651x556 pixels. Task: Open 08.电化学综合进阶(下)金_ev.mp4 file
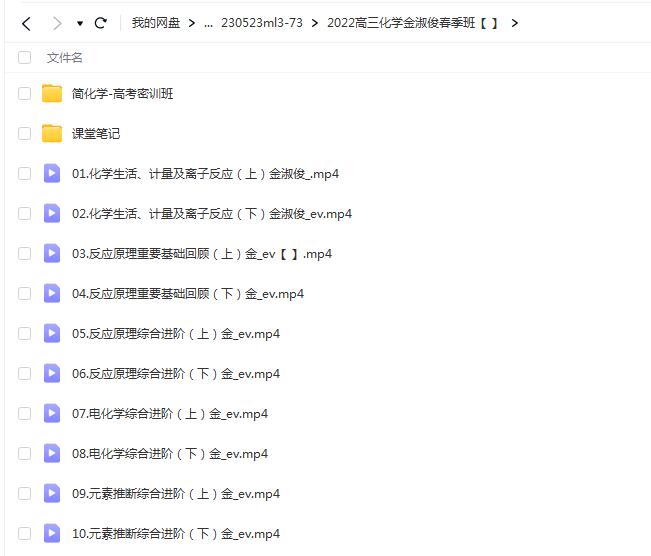pyautogui.click(x=170, y=454)
